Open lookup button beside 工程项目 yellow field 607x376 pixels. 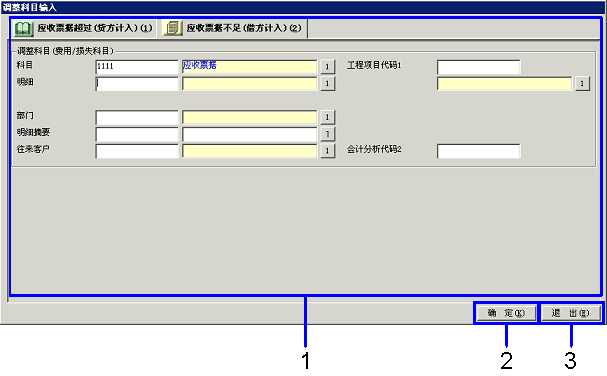[582, 84]
